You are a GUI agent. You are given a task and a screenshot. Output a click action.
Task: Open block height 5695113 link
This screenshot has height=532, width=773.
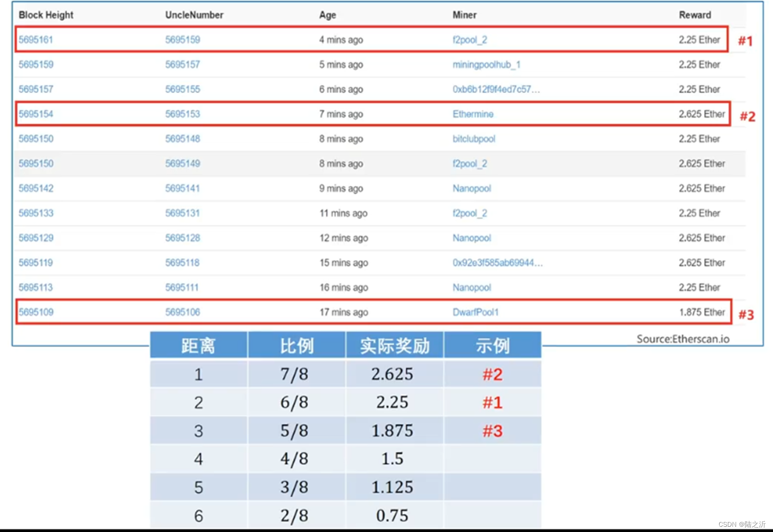tap(36, 287)
